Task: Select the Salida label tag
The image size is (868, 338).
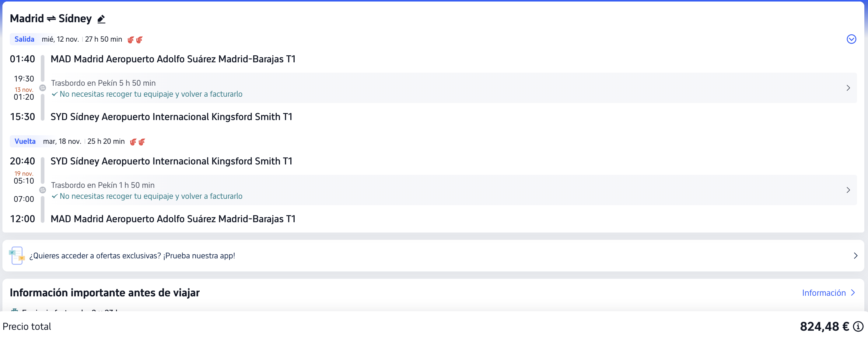Action: (24, 39)
